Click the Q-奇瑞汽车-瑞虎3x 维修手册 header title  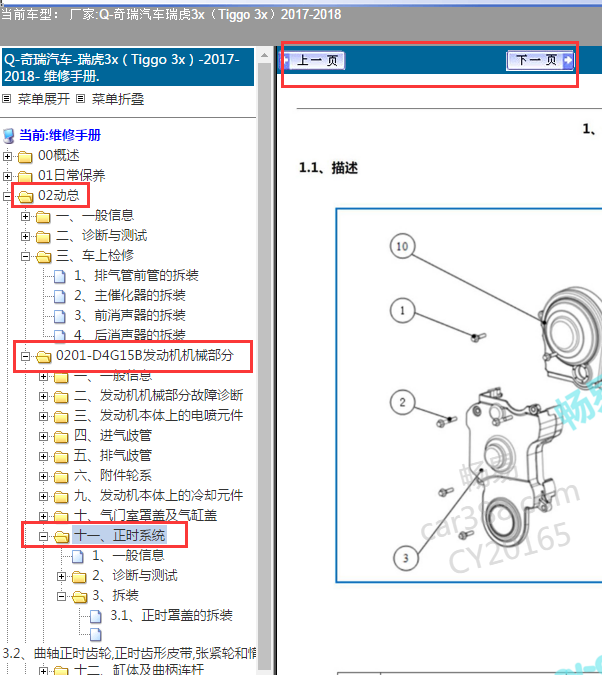[128, 68]
